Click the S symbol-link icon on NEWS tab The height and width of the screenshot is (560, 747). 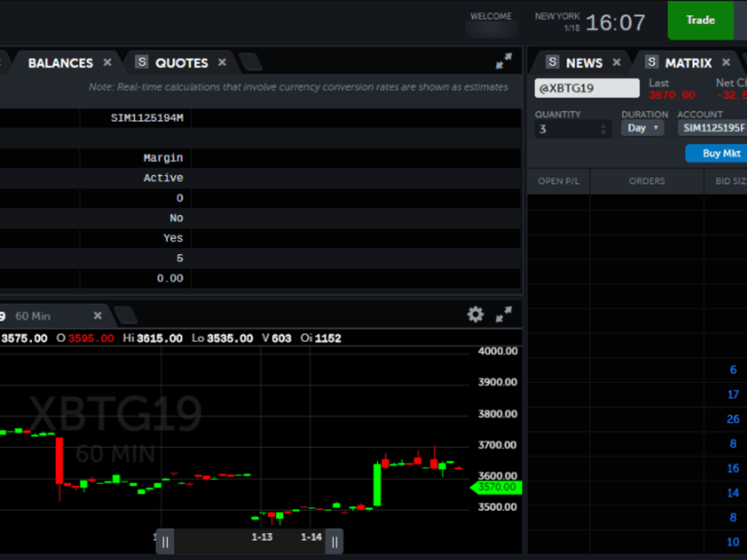pos(552,62)
